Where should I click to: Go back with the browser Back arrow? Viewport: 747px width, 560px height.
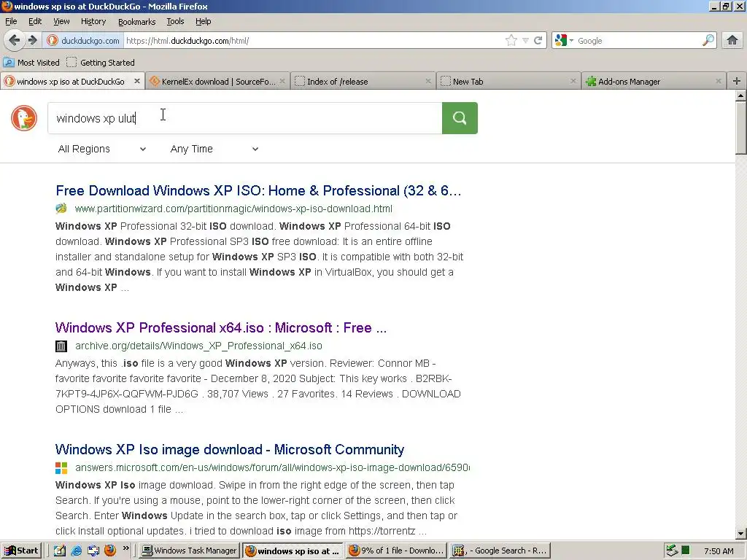point(15,41)
